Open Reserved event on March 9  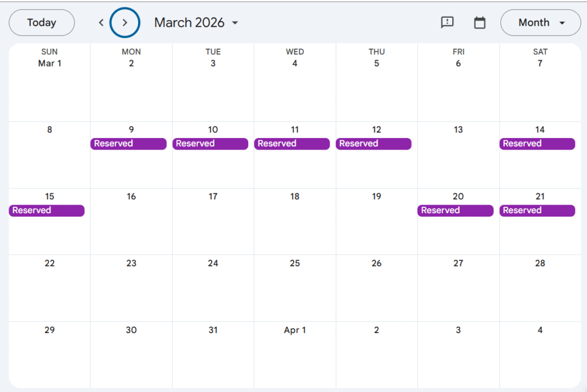[x=128, y=144]
